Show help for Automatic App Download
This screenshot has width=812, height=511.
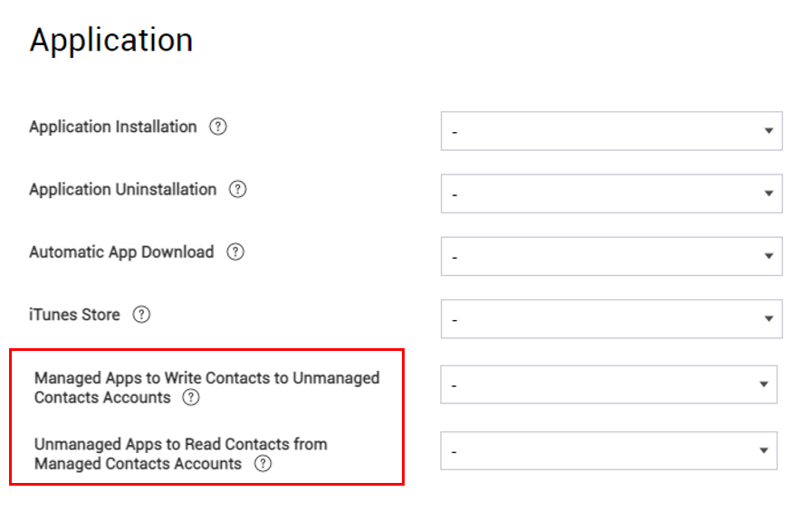point(235,251)
